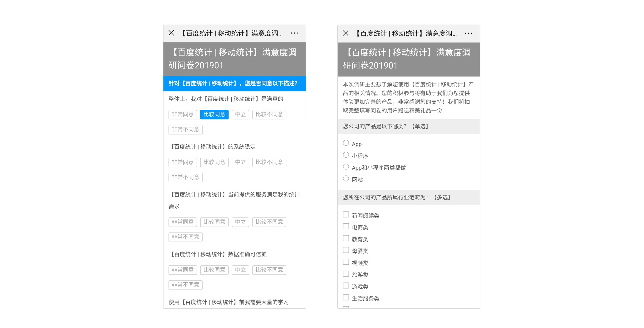Select the 小程序 radio option
This screenshot has width=644, height=328.
pyautogui.click(x=346, y=155)
